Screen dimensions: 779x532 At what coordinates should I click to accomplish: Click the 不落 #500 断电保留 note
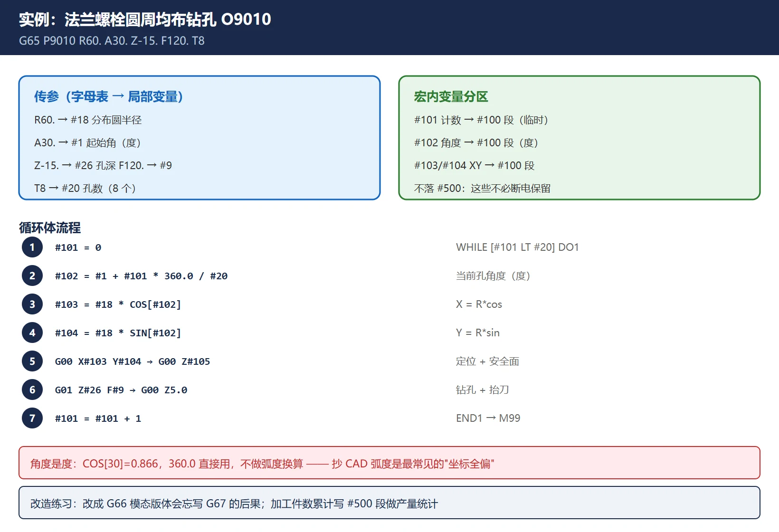point(482,188)
